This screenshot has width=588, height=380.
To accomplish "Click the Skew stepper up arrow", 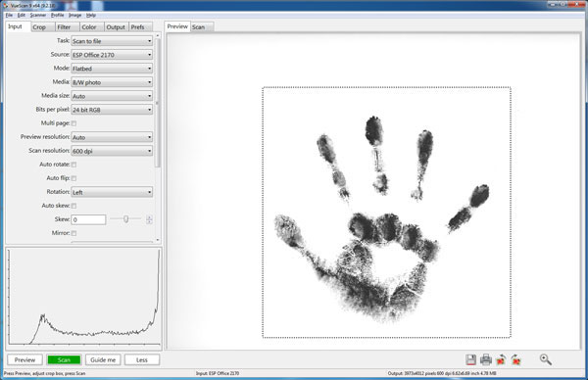I will pos(149,217).
